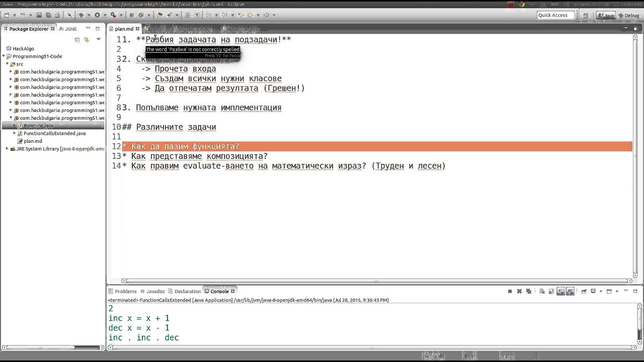Image resolution: width=644 pixels, height=362 pixels.
Task: Click the Back navigation arrow in the toolbar
Action: point(250,15)
